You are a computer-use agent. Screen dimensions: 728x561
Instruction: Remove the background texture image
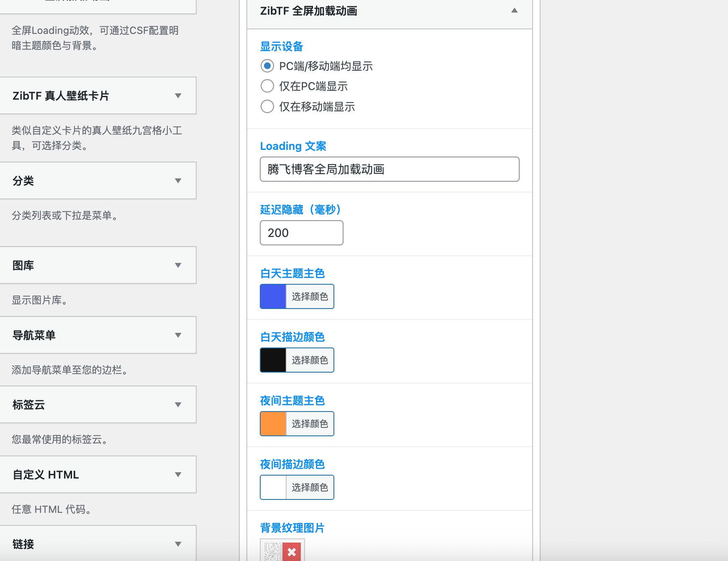[292, 552]
